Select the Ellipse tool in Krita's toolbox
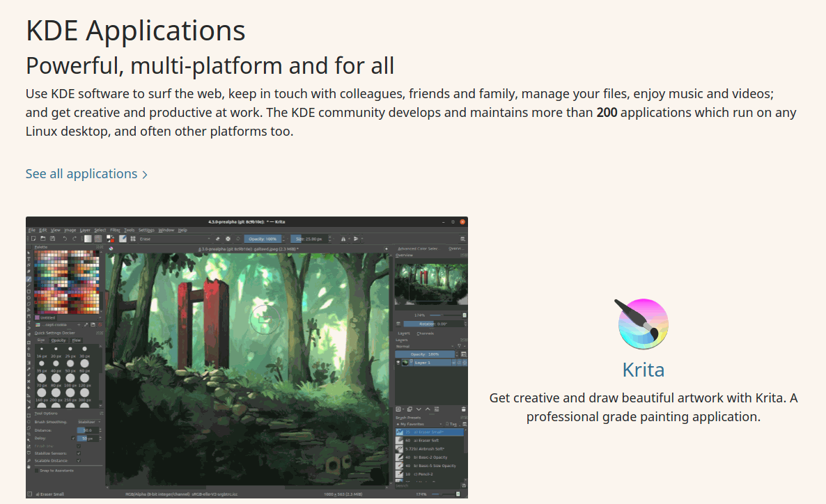 tap(29, 297)
